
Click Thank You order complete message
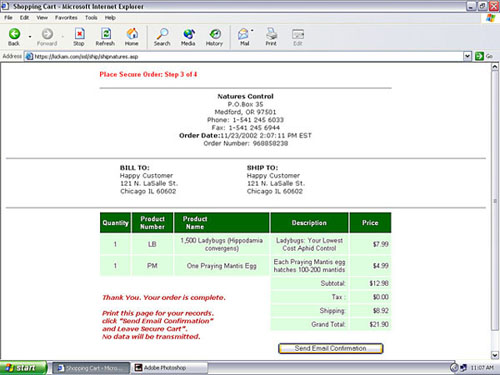point(164,297)
